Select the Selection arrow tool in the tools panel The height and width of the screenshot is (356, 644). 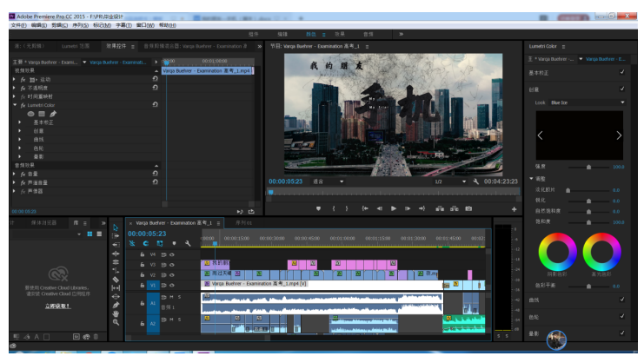[x=116, y=227]
